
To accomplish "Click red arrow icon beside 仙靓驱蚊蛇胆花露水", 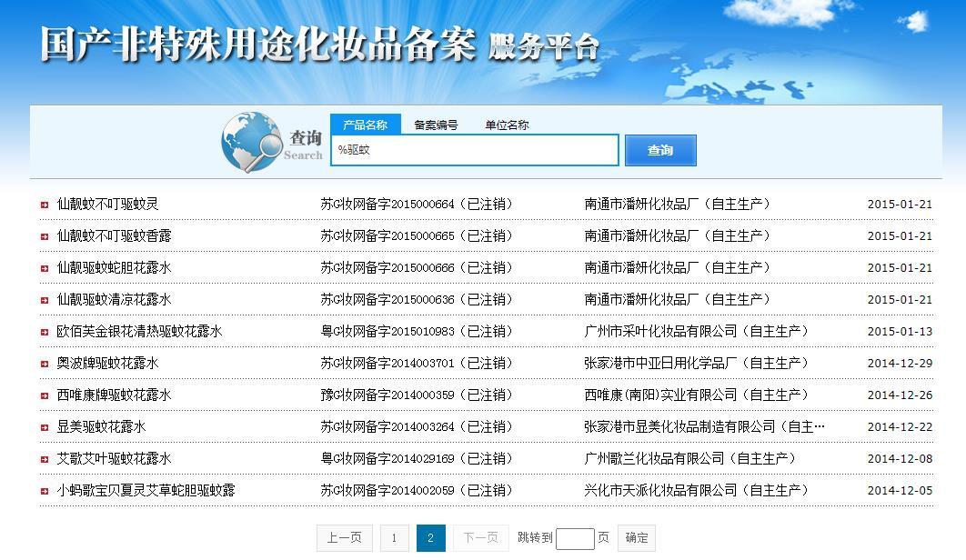I will click(45, 268).
